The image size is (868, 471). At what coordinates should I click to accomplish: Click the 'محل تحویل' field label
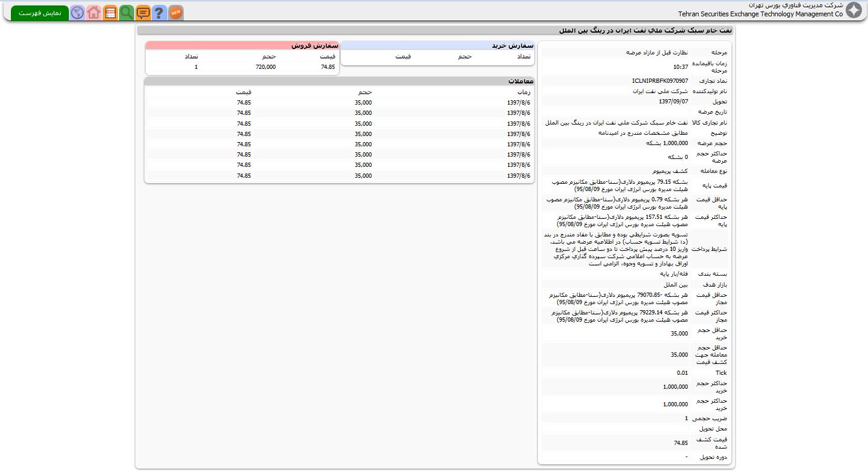714,429
